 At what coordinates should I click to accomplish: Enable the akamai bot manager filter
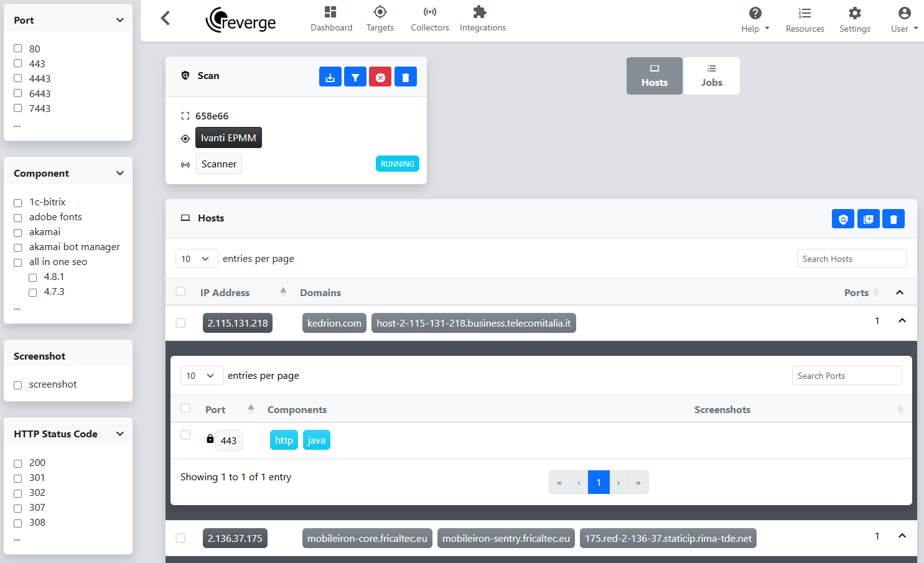[x=18, y=248]
